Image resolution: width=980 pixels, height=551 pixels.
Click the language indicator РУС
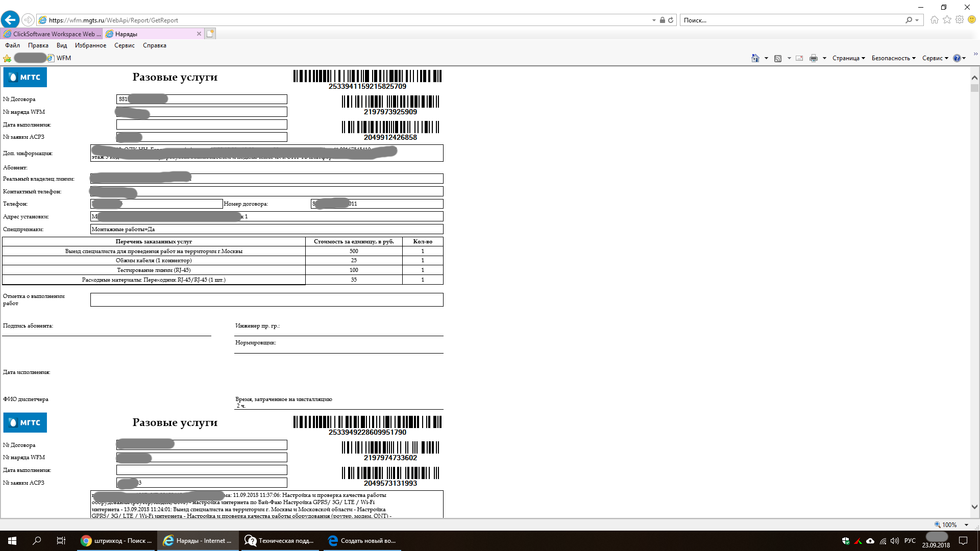click(x=910, y=541)
